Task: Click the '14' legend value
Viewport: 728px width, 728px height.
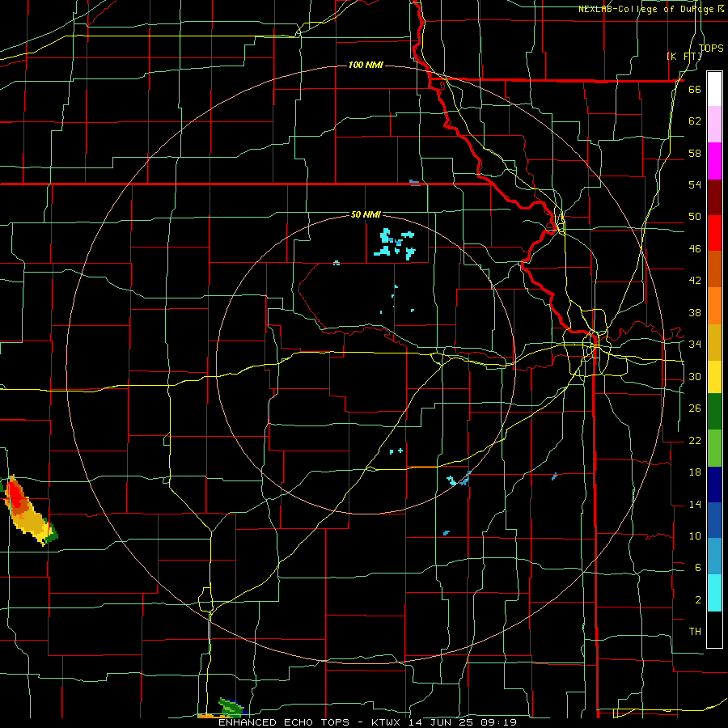Action: tap(695, 504)
